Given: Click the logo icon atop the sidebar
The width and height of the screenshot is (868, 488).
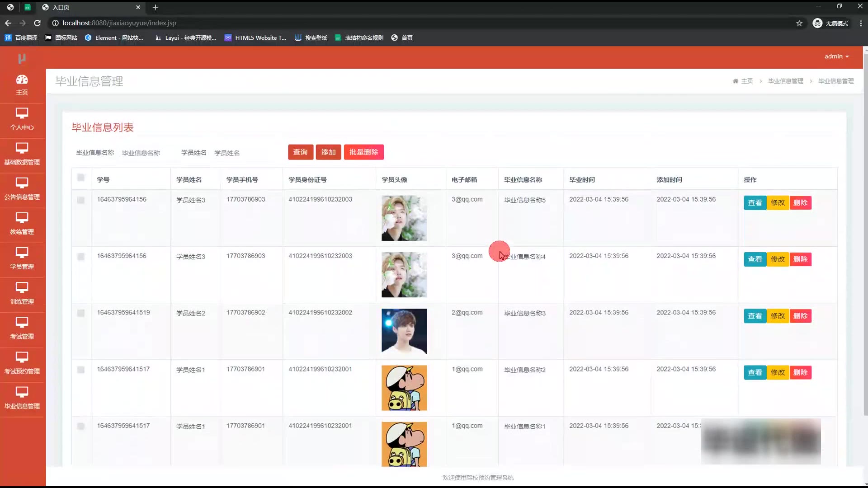Looking at the screenshot, I should pyautogui.click(x=22, y=58).
